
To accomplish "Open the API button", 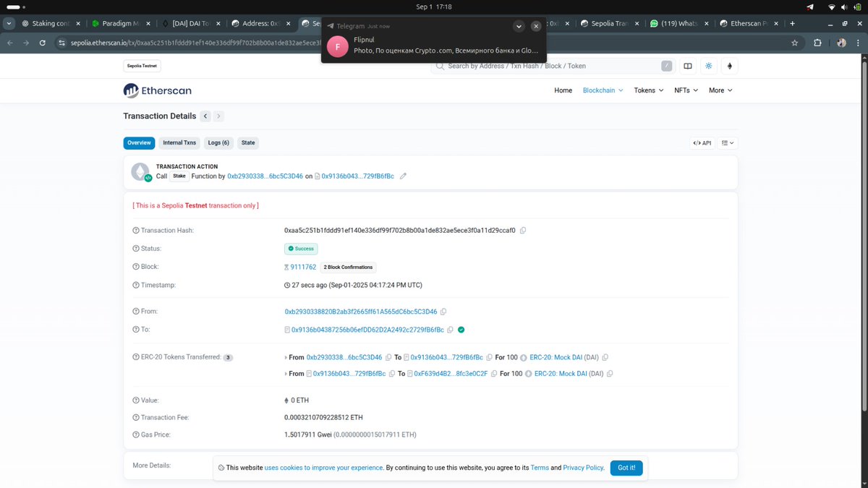I will click(x=702, y=143).
